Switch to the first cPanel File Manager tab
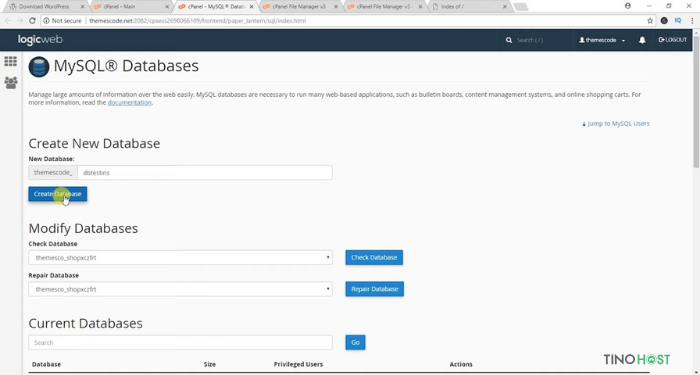 300,7
